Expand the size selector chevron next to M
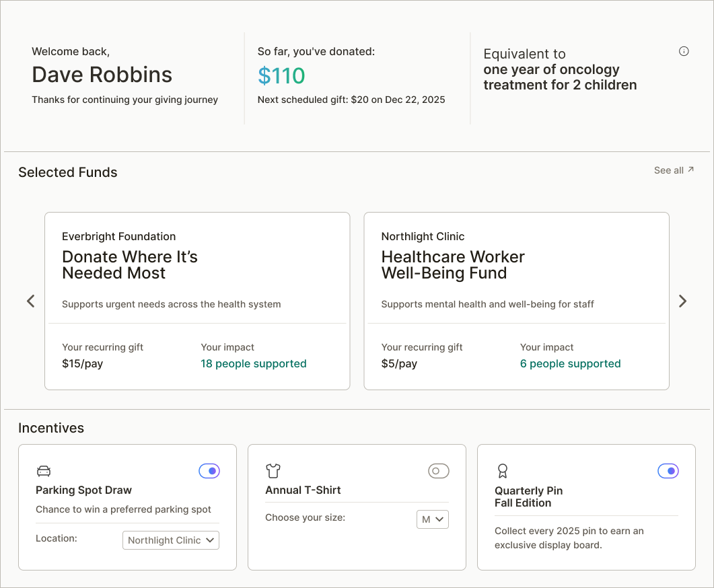This screenshot has width=714, height=588. (x=439, y=519)
